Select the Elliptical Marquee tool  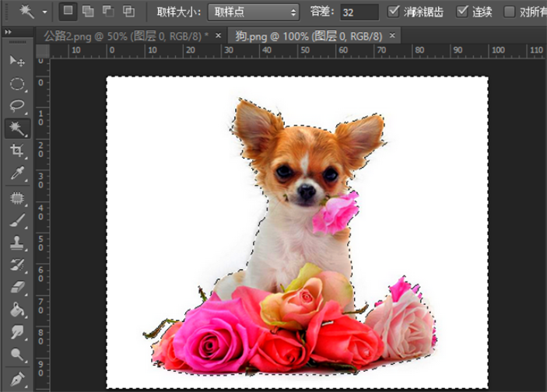[17, 84]
